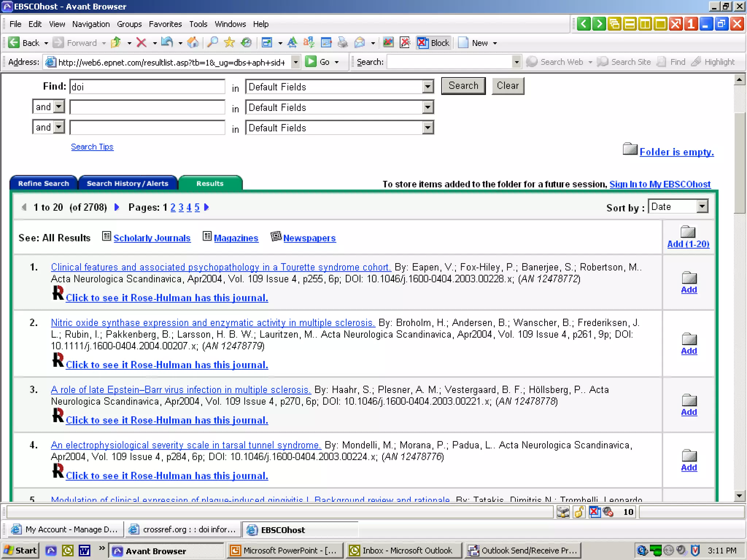Click the folder icon beside Add (1-20)
Image resolution: width=747 pixels, height=560 pixels.
(x=688, y=232)
